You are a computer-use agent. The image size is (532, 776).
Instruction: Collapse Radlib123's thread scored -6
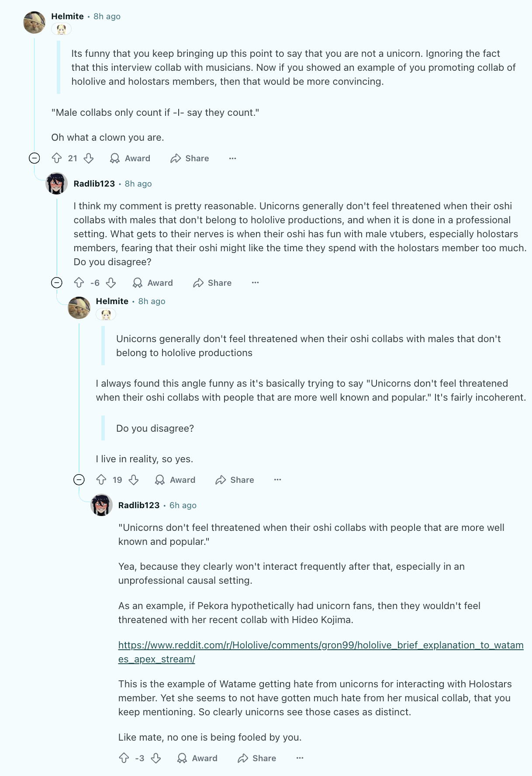[x=57, y=283]
